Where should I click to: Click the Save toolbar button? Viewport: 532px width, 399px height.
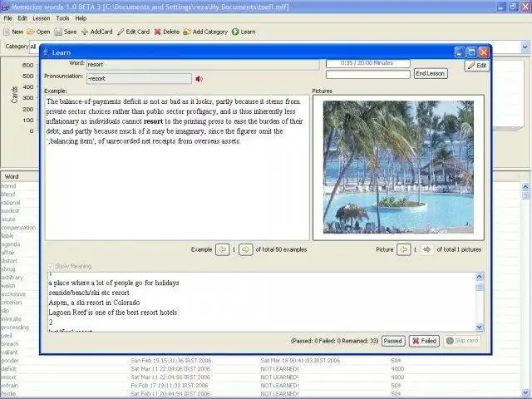(66, 32)
